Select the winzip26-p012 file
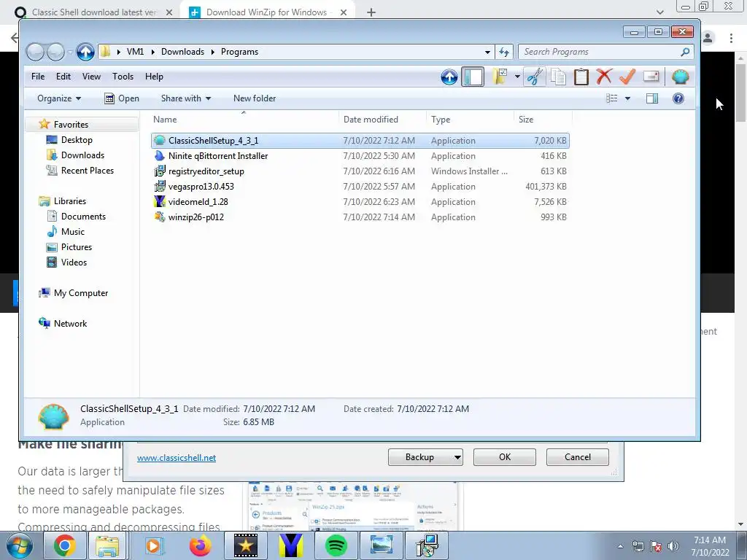Image resolution: width=747 pixels, height=560 pixels. point(360,217)
